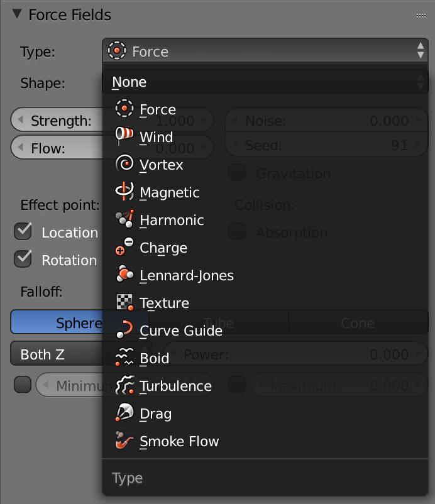Enable the Minimum falloff checkbox
Viewport: 435px width, 504px height.
(23, 385)
